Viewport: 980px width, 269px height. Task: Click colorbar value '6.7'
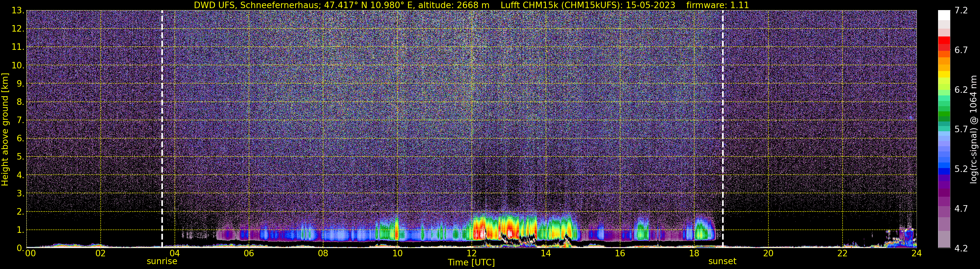(961, 50)
